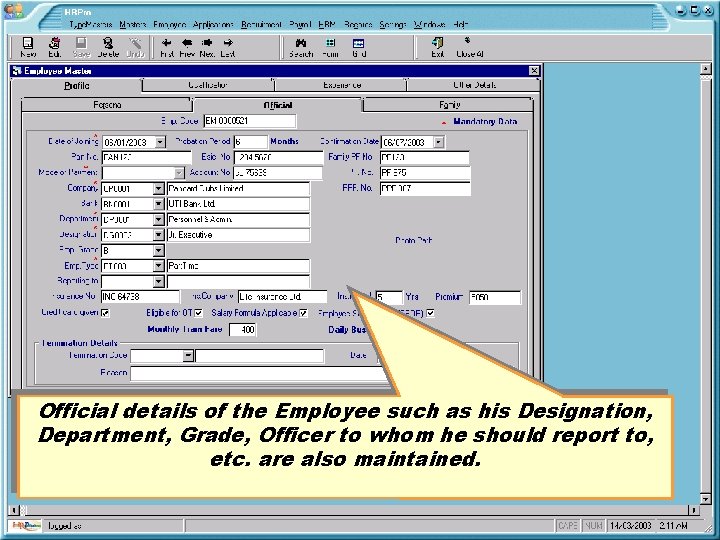
Task: Open the Emp. Type dropdown
Action: [x=158, y=266]
